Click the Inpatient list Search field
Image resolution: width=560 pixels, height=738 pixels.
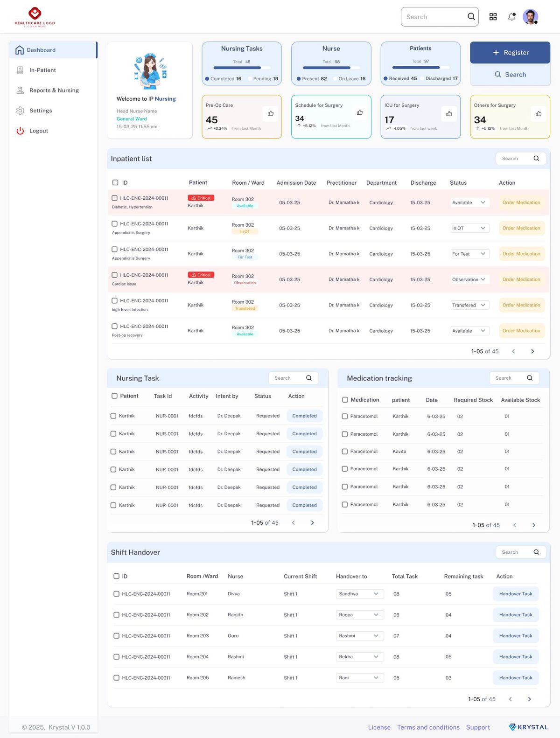click(520, 159)
